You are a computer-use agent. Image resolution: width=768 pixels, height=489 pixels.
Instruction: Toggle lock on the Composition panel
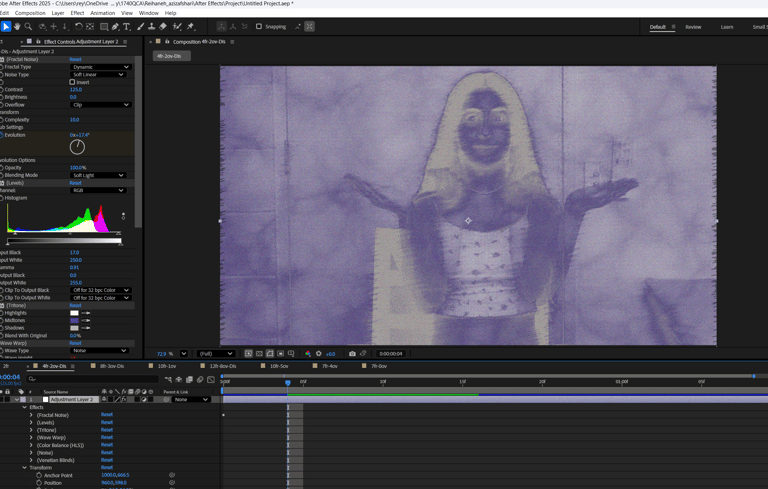167,42
